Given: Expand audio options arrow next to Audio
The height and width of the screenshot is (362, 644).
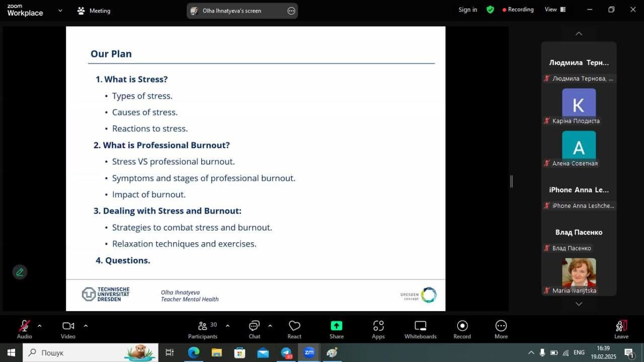Looking at the screenshot, I should [39, 326].
